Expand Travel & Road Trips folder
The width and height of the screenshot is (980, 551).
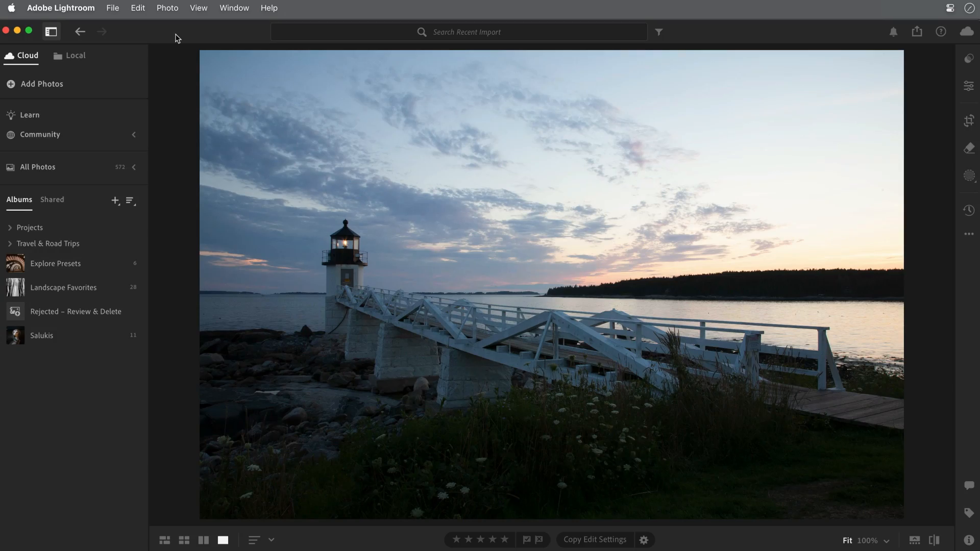coord(10,243)
